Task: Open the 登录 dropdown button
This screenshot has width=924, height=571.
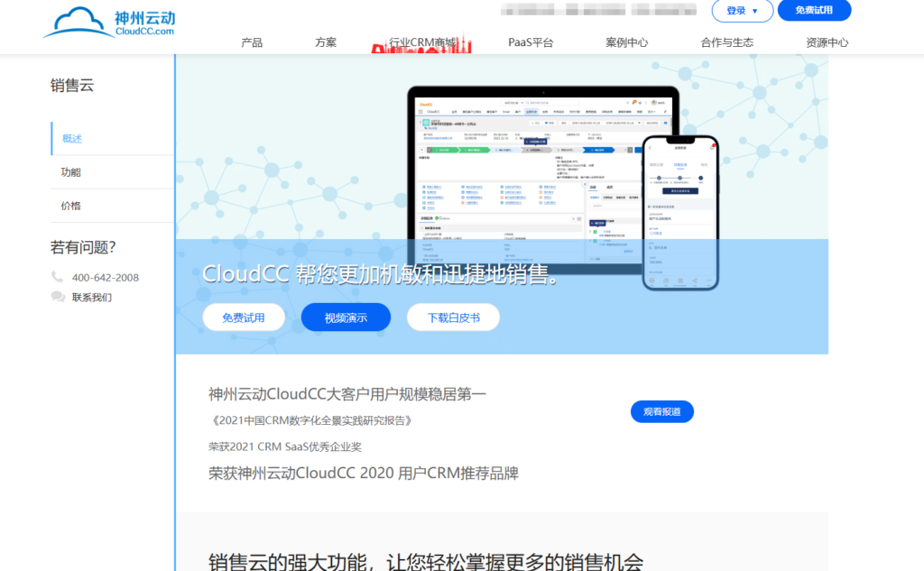Action: pos(742,11)
